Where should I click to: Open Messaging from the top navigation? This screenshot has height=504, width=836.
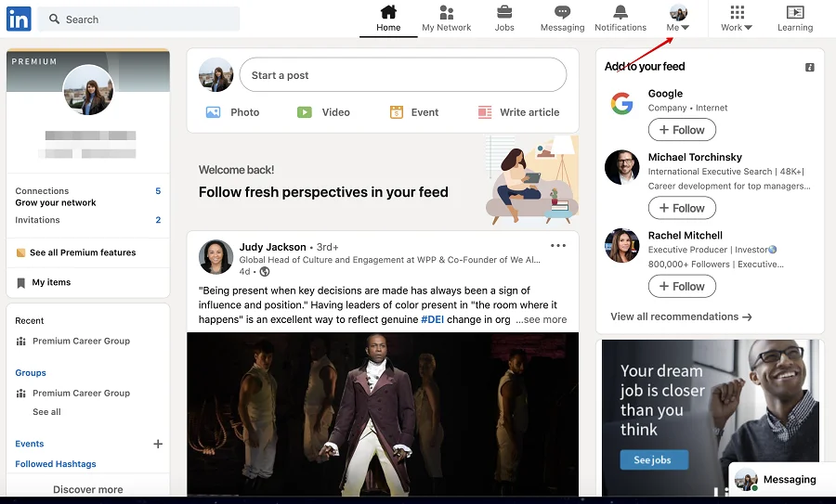point(562,13)
